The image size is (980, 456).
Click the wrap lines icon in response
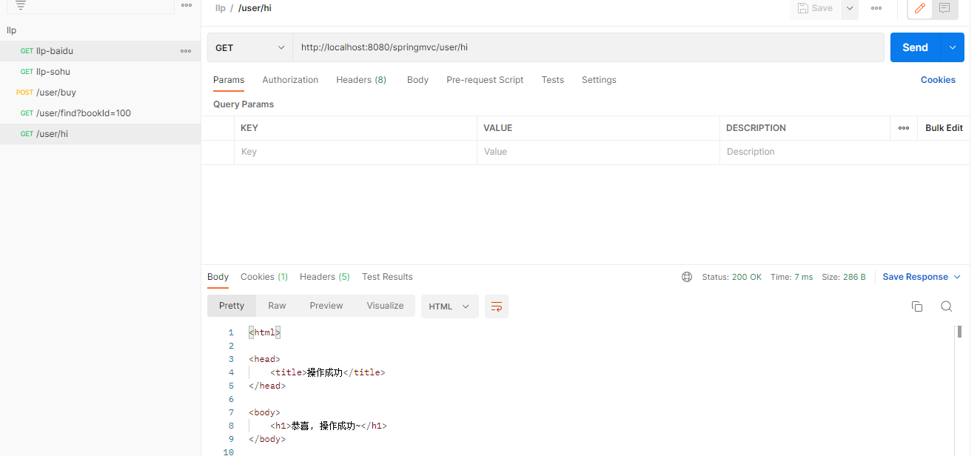(497, 306)
